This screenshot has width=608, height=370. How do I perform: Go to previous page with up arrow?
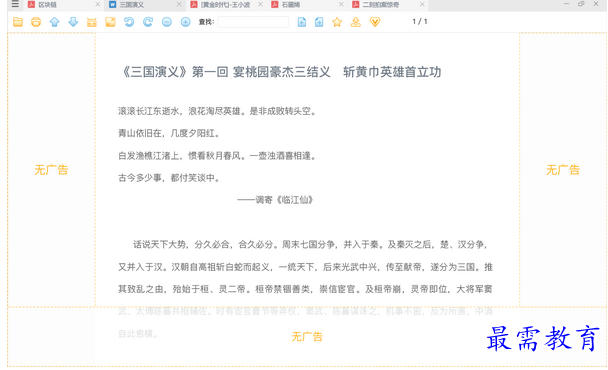pyautogui.click(x=55, y=22)
